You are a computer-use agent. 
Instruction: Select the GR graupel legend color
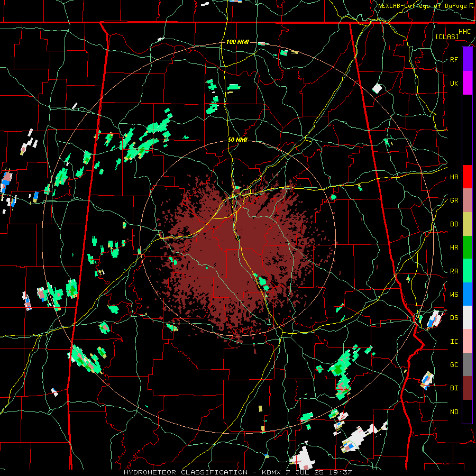click(467, 200)
